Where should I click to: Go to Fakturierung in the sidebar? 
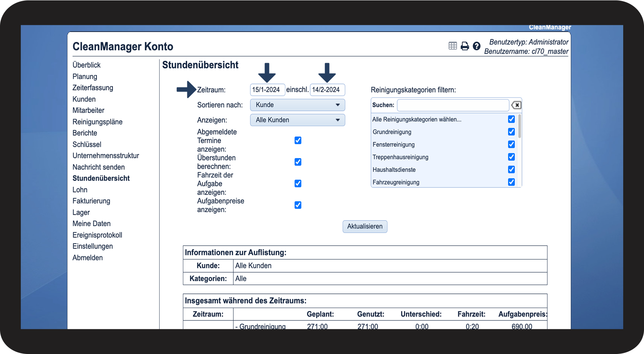pyautogui.click(x=91, y=201)
